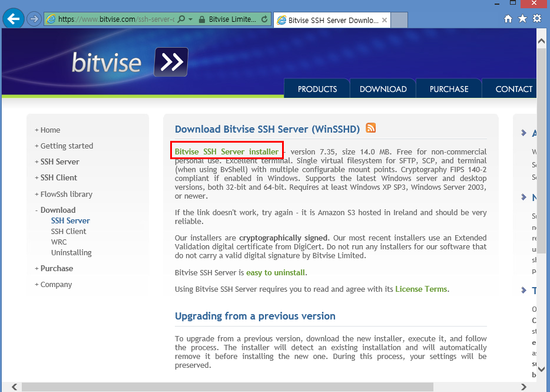Open the address bar dropdown arrow
This screenshot has height=392, width=550.
click(x=190, y=19)
